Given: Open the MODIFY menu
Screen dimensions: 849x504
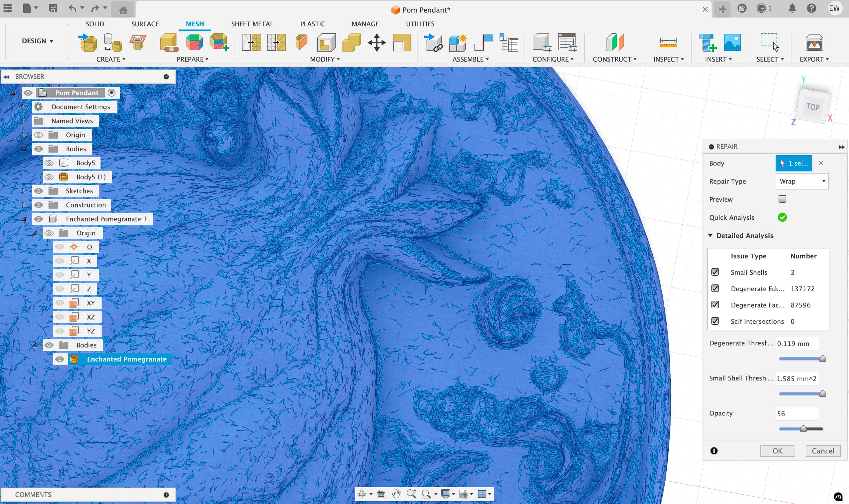Looking at the screenshot, I should 325,59.
